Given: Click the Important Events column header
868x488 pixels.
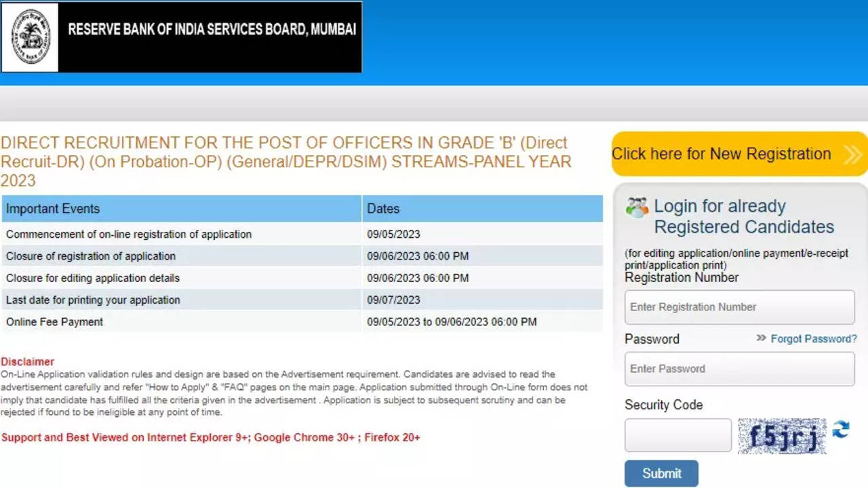Looking at the screenshot, I should [53, 209].
